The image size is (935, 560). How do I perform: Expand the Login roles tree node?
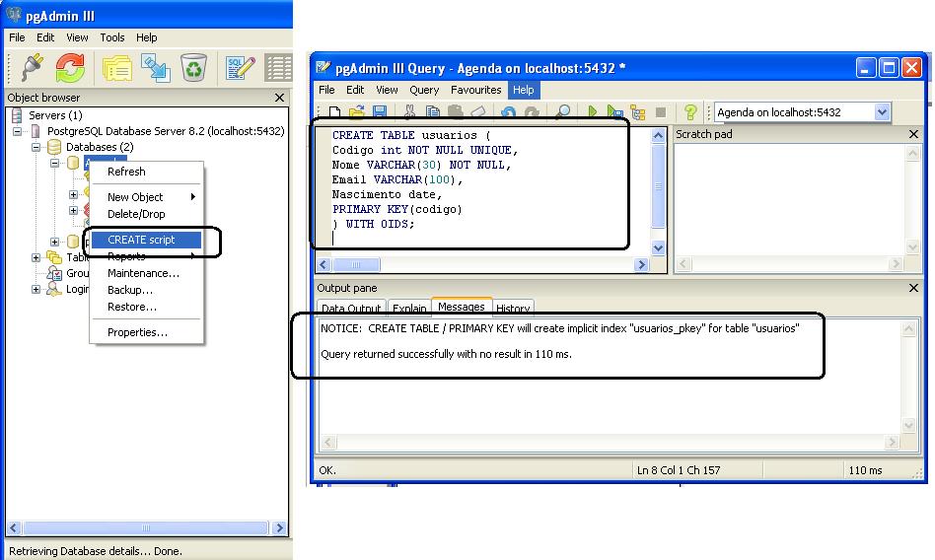(x=36, y=289)
